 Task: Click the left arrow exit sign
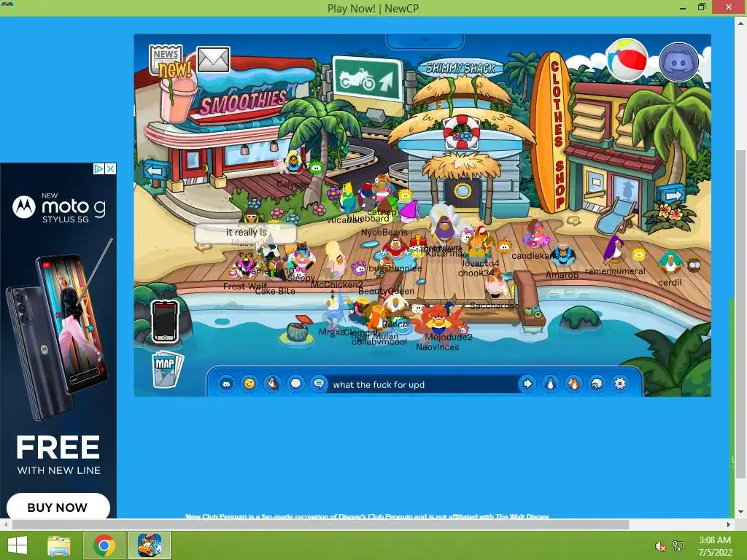[156, 170]
